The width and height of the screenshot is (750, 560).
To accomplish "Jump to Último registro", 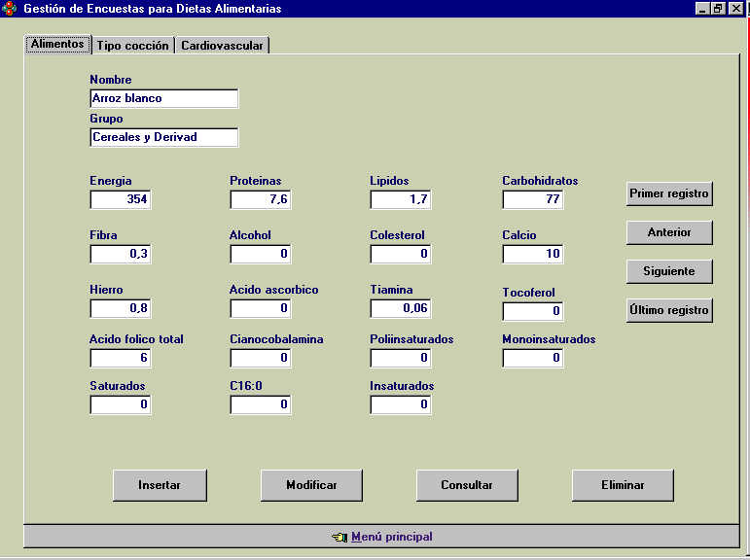I will click(x=669, y=310).
